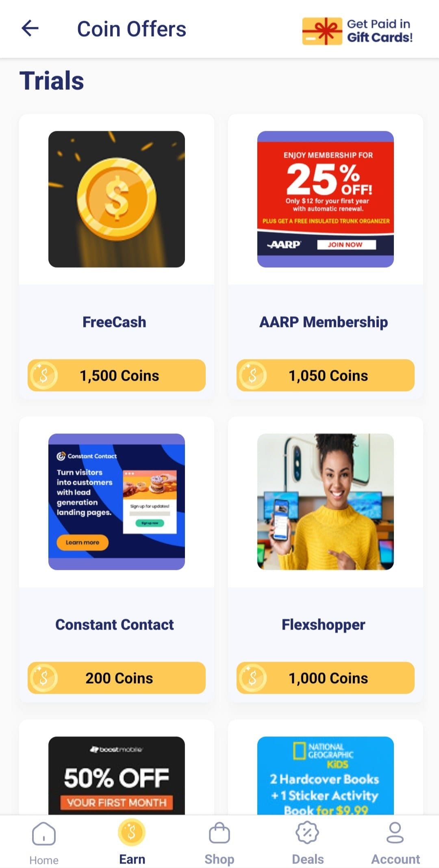Open the Flexshopper woman photo
The height and width of the screenshot is (868, 439).
326,502
